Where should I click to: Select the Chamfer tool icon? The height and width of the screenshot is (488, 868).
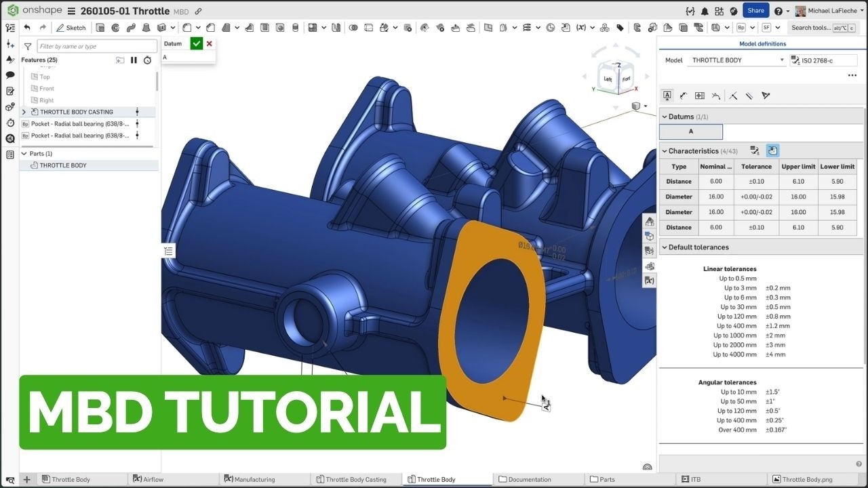click(210, 28)
